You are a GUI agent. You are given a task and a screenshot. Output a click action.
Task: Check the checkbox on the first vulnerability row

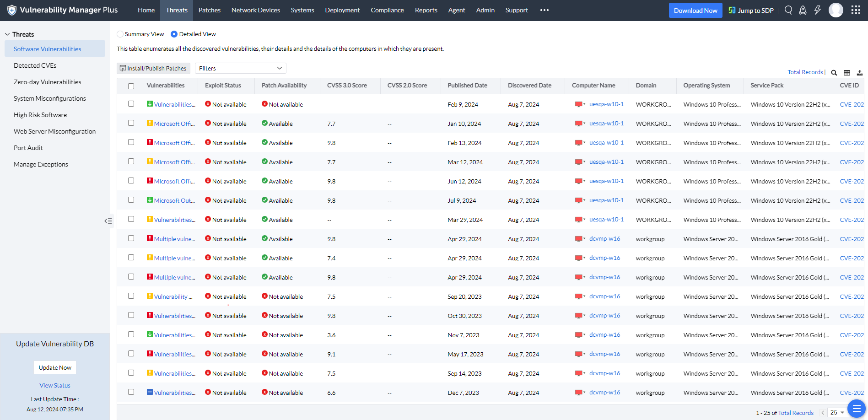[x=131, y=104]
